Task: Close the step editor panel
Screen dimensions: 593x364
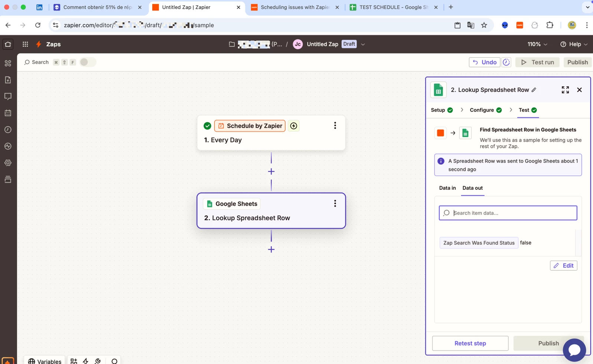Action: (x=579, y=90)
